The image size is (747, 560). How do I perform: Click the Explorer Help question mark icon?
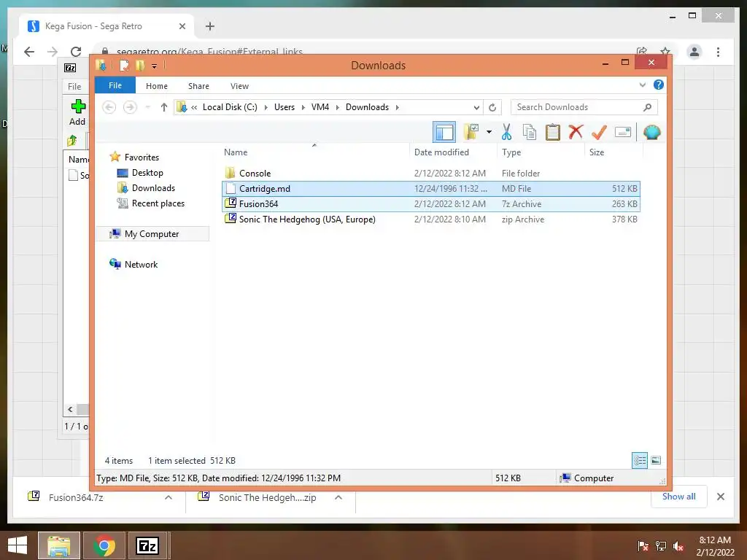tap(659, 85)
